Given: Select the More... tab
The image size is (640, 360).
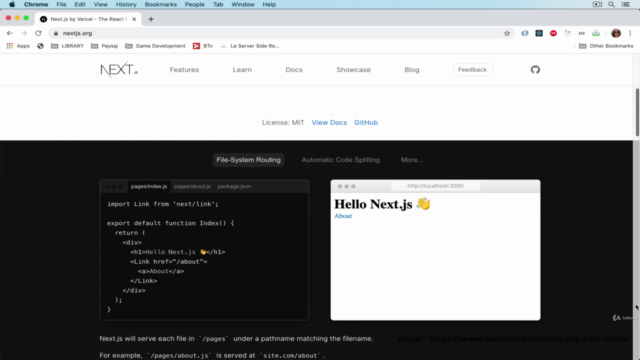Looking at the screenshot, I should [x=412, y=160].
